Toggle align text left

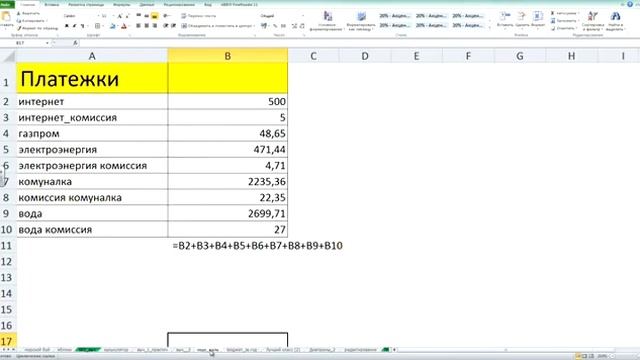[x=138, y=26]
